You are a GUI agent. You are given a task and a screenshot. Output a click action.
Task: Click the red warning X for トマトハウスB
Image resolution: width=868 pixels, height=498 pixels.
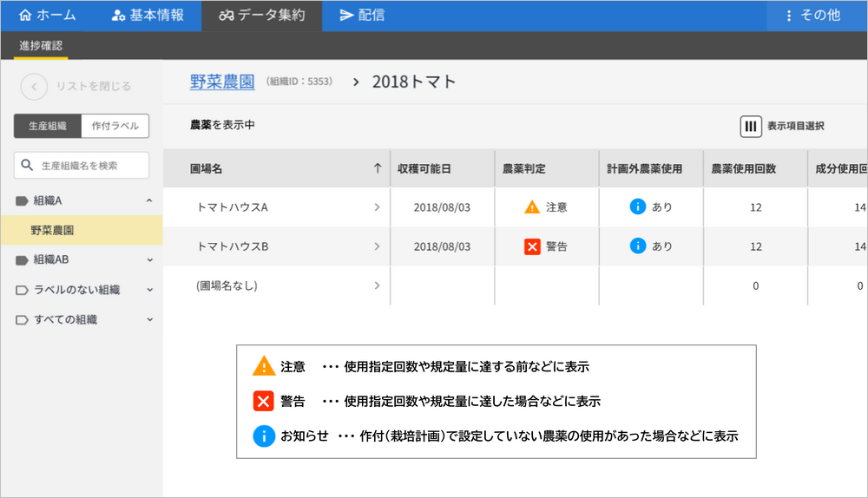click(532, 246)
